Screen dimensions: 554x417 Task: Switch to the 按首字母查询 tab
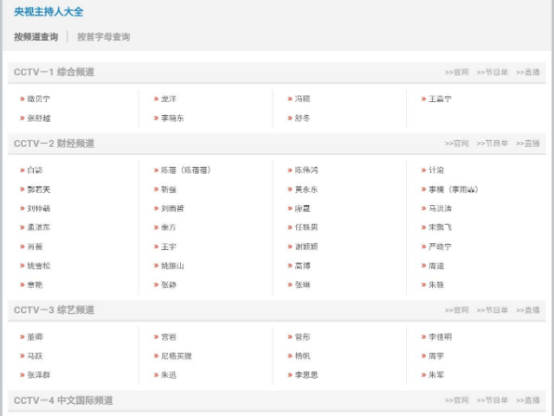tap(104, 37)
